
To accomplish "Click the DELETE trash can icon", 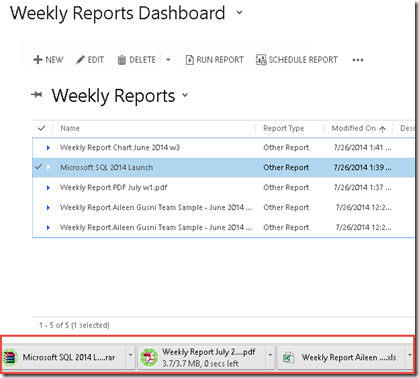I will [x=122, y=60].
